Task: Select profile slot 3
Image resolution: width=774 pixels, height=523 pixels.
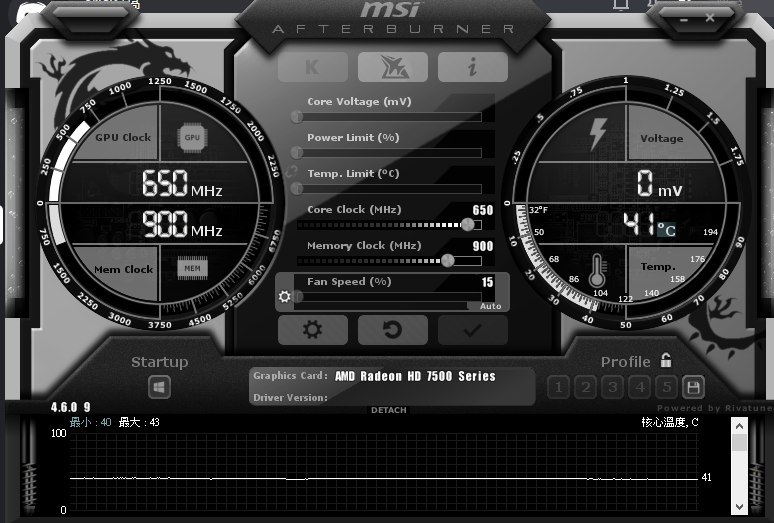Action: (x=613, y=387)
